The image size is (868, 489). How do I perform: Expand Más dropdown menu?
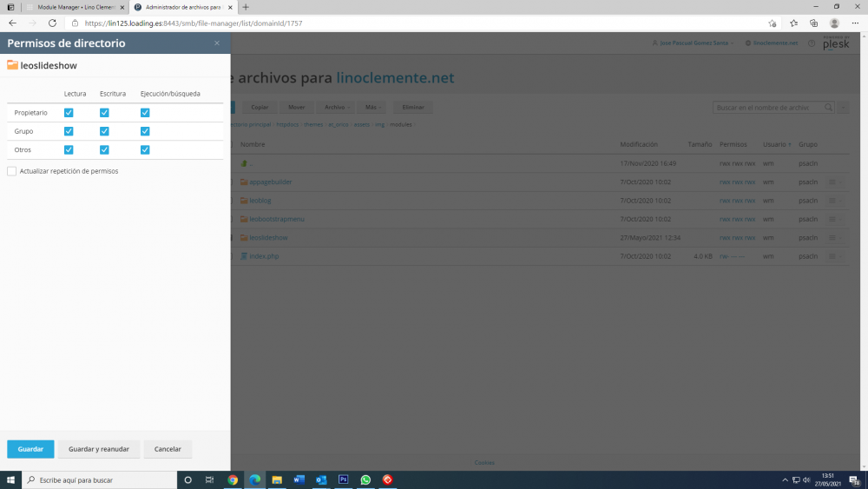(x=372, y=108)
